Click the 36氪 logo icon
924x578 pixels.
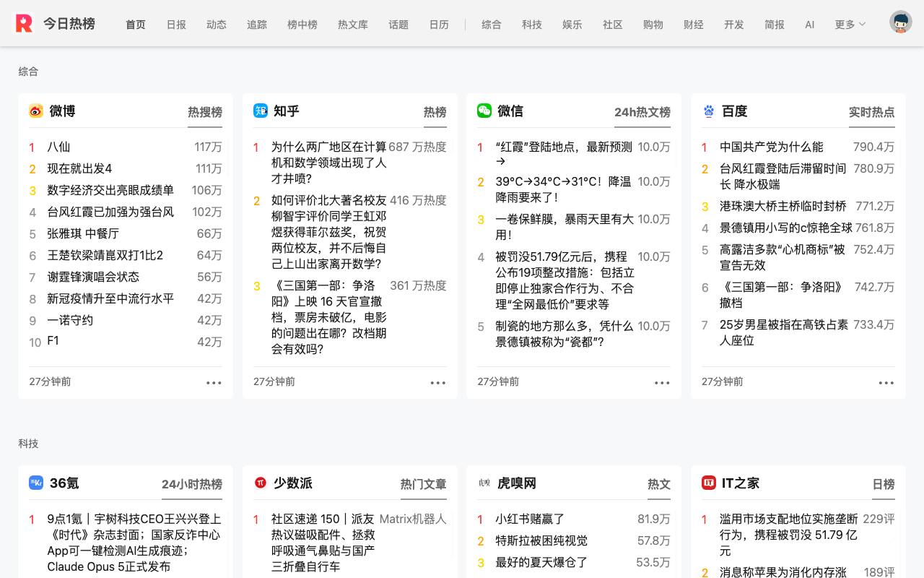[36, 483]
